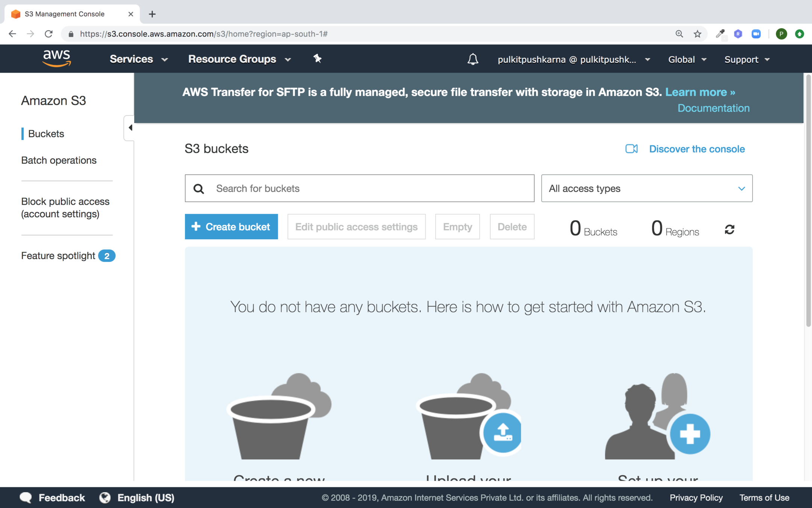
Task: Open the Feedback chat bubble
Action: click(x=26, y=497)
